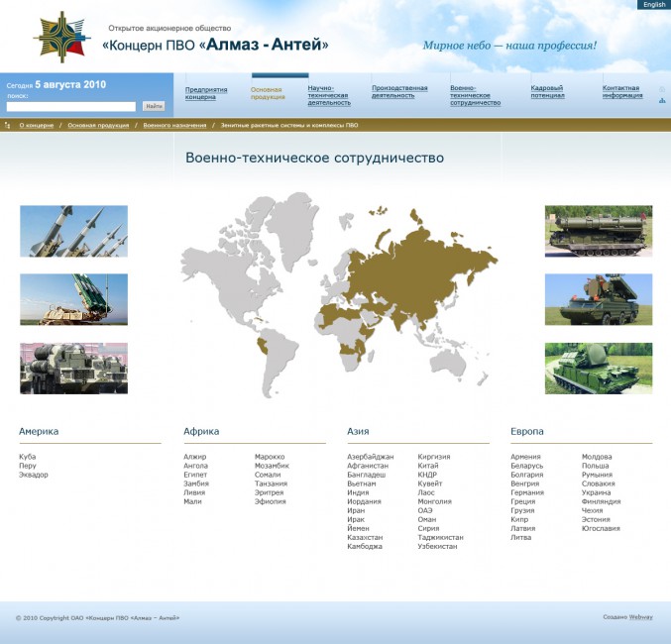Click the search input field
The width and height of the screenshot is (671, 644).
point(71,106)
